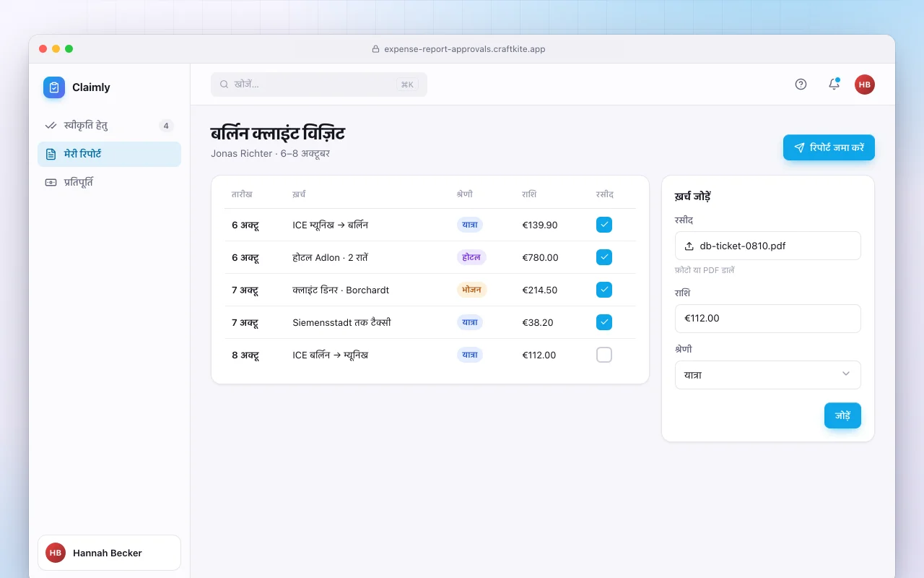Click the db-ticket-0810.pdf receipt upload field
Viewport: 924px width, 578px height.
tap(768, 246)
